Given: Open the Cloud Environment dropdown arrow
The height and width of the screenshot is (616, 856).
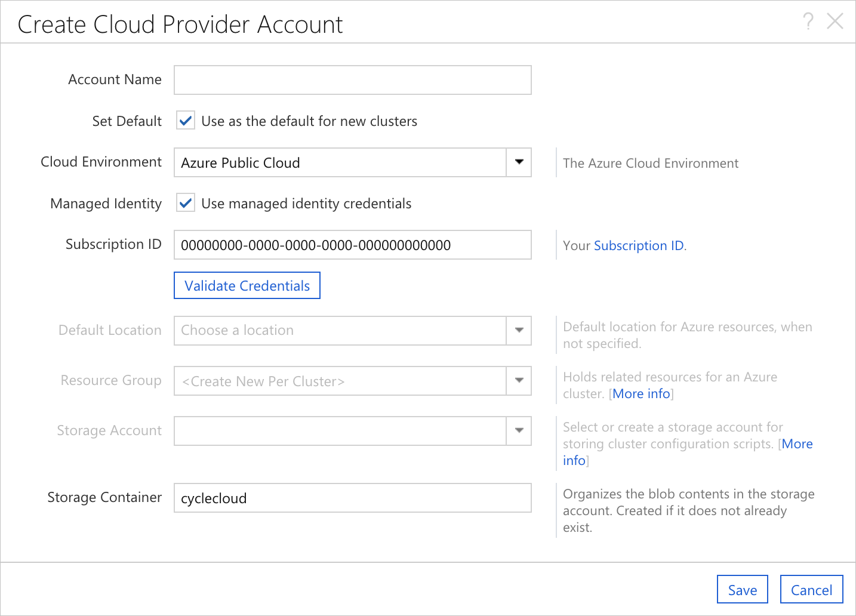Looking at the screenshot, I should [518, 162].
